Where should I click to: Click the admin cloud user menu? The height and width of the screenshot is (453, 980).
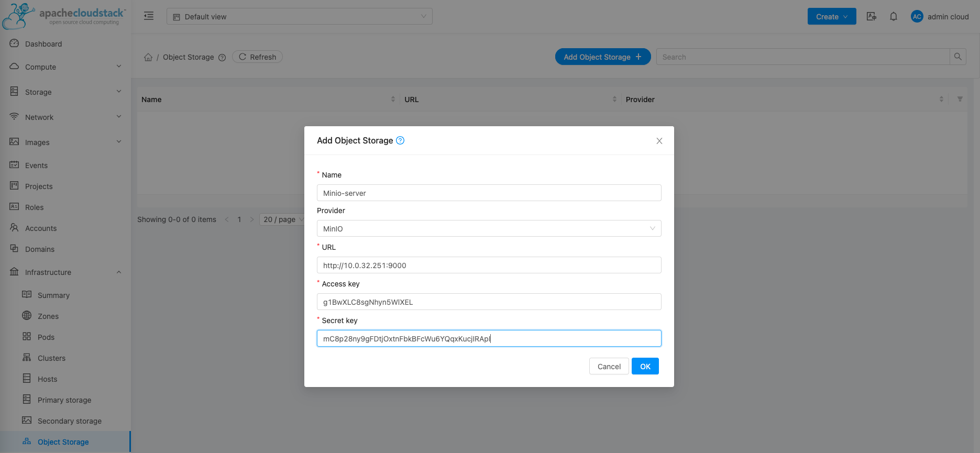point(940,16)
